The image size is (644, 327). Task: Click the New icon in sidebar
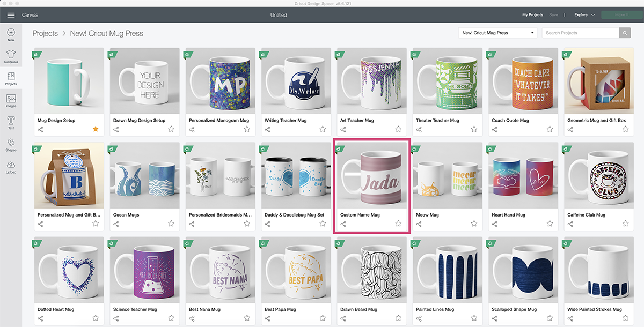(11, 33)
